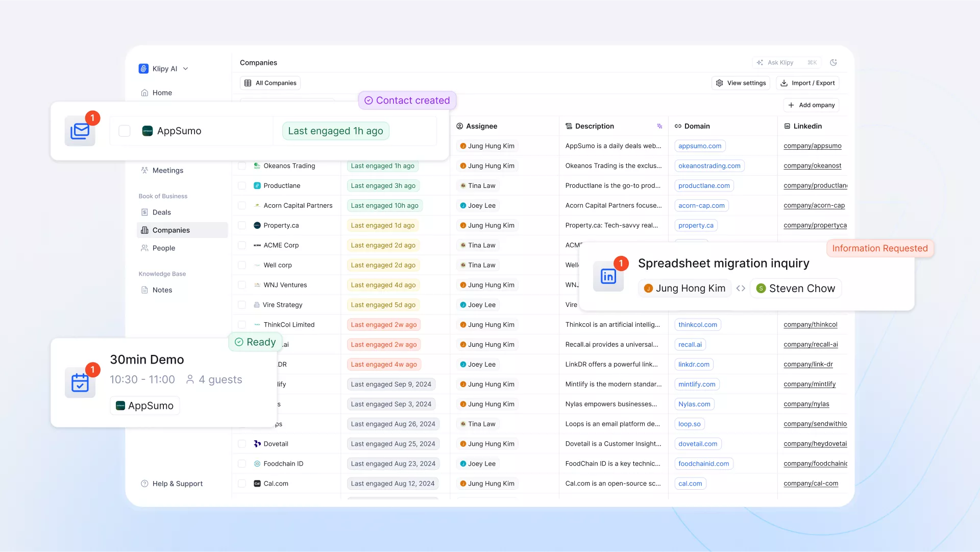Select the Productlane row checkbox
The height and width of the screenshot is (552, 980).
[242, 186]
